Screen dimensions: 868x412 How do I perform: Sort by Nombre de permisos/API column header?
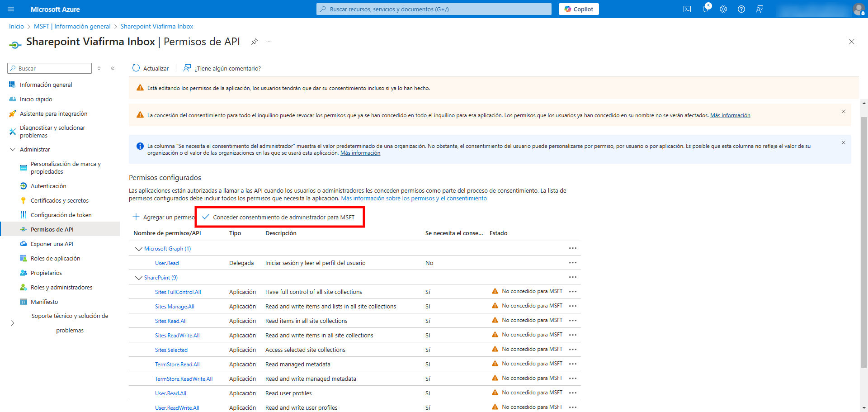(x=167, y=233)
